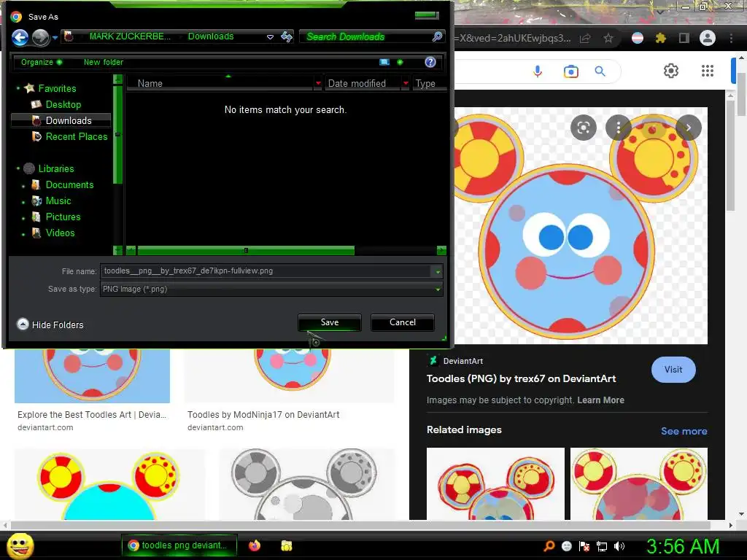Image resolution: width=747 pixels, height=560 pixels.
Task: Click See more related images
Action: coord(684,431)
